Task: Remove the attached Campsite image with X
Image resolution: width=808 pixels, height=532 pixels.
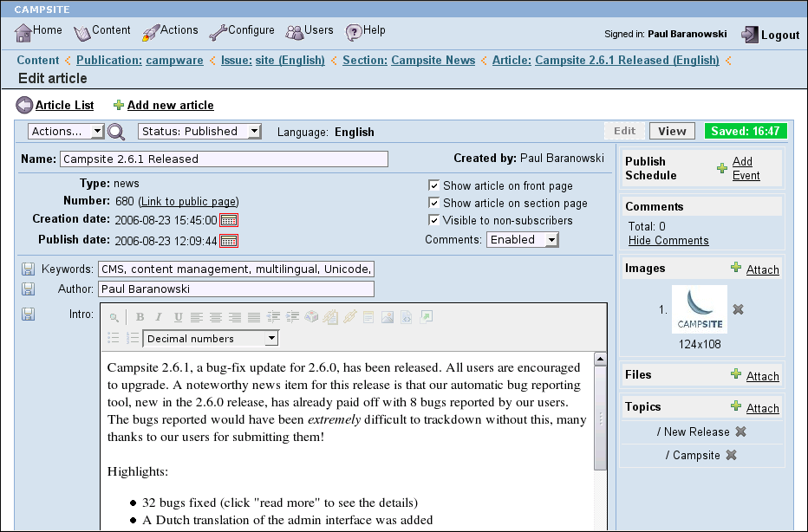Action: (x=738, y=309)
